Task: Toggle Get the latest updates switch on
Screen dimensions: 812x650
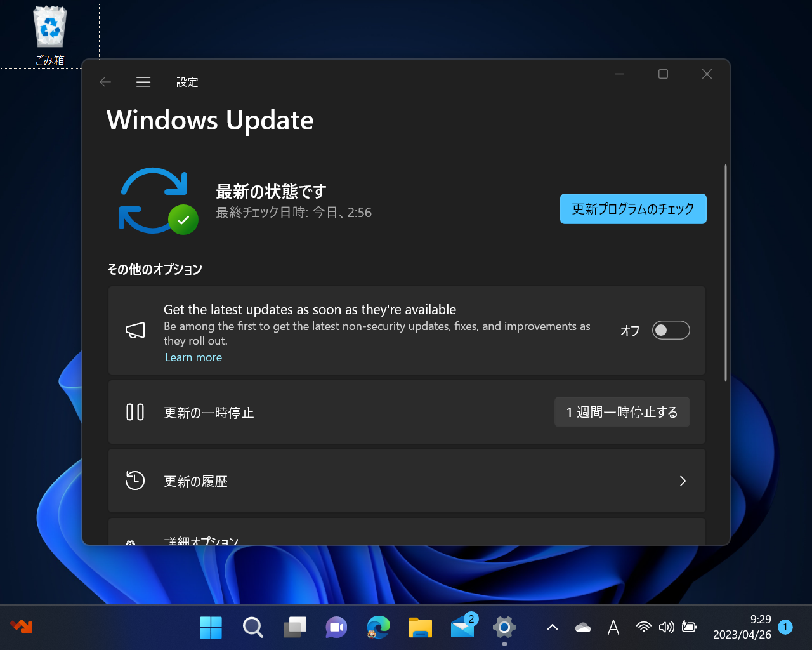Action: [671, 329]
